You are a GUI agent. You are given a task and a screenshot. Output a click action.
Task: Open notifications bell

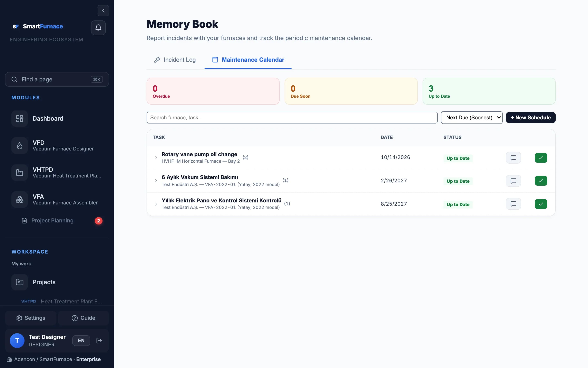tap(98, 28)
